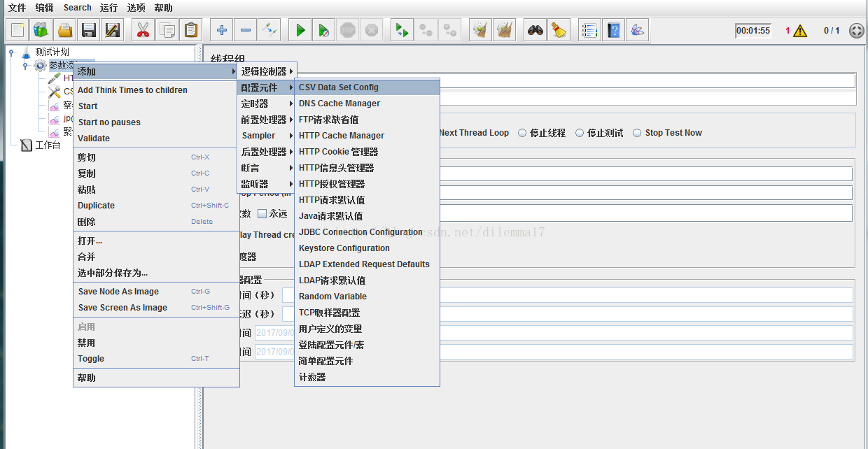Click the Toggle toolbar icon
This screenshot has width=868, height=449.
269,30
